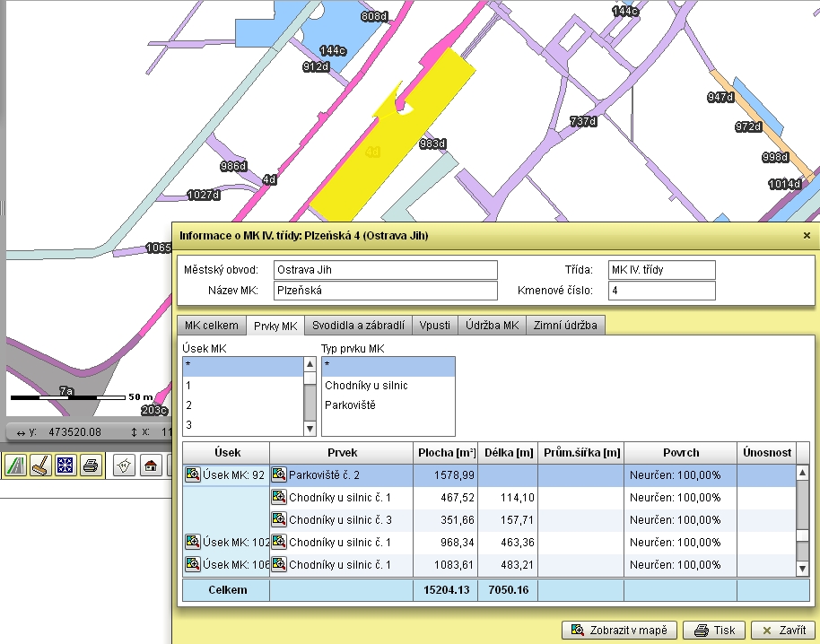Click the 1027d label on the map
This screenshot has width=820, height=644.
click(x=204, y=195)
